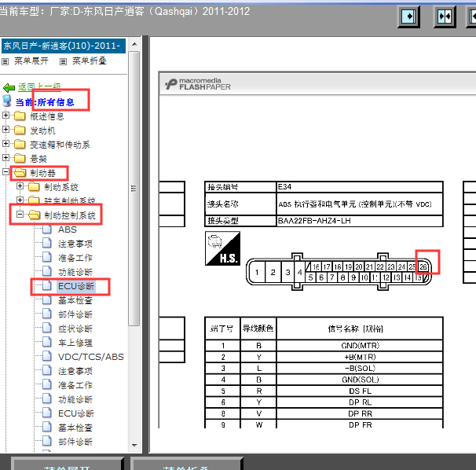The width and height of the screenshot is (476, 470).
Task: Click the sidebar vertical scrollbar thumb
Action: (134, 189)
